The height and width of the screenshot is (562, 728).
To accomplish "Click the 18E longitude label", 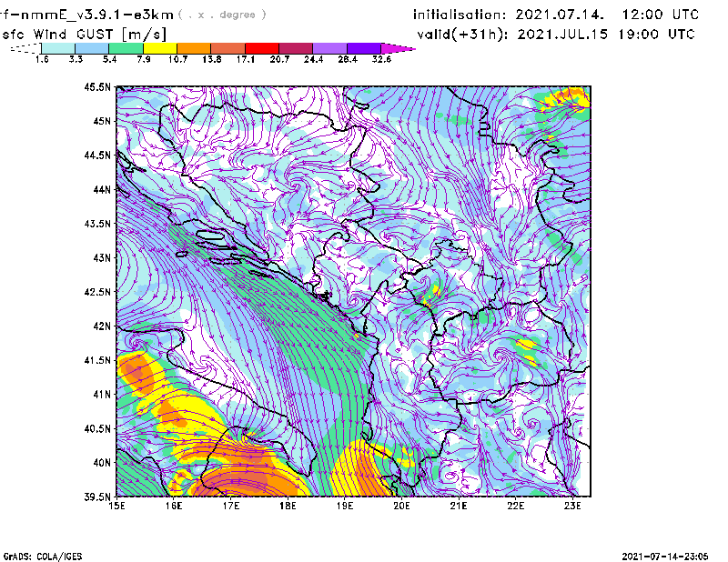I will (288, 506).
